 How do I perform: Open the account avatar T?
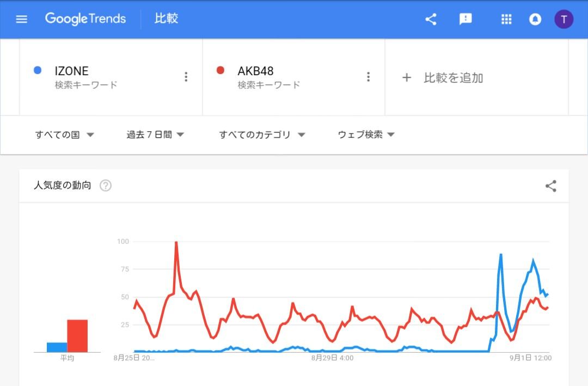pos(563,20)
